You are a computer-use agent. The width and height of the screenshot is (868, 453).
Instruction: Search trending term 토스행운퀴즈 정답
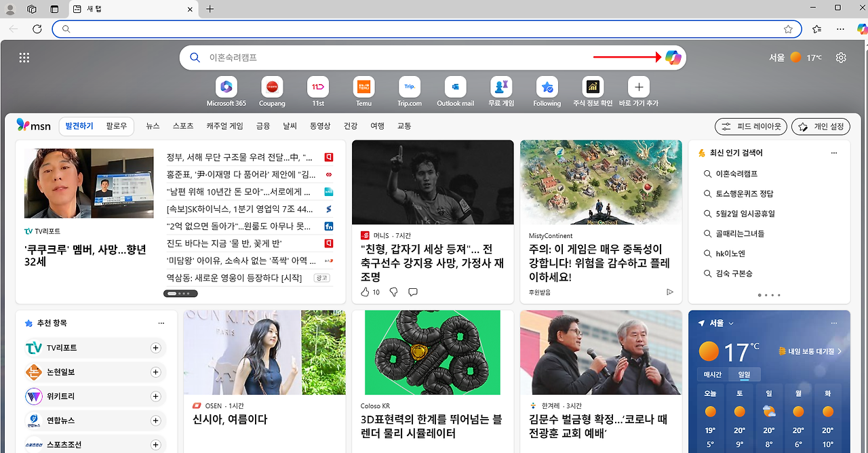coord(745,193)
